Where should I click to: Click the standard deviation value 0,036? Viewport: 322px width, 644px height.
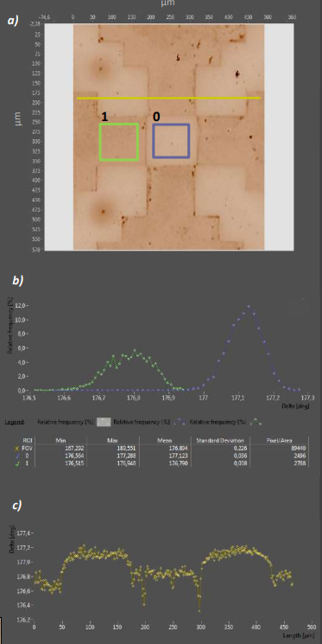tap(239, 455)
